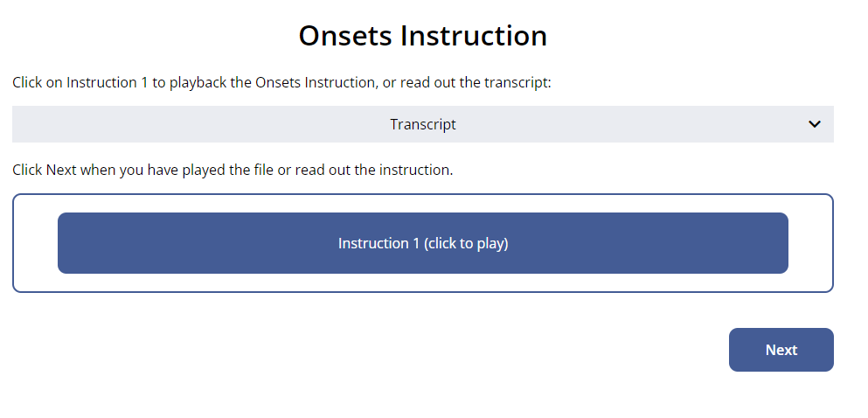Toggle the Transcript accordion open

coord(423,124)
